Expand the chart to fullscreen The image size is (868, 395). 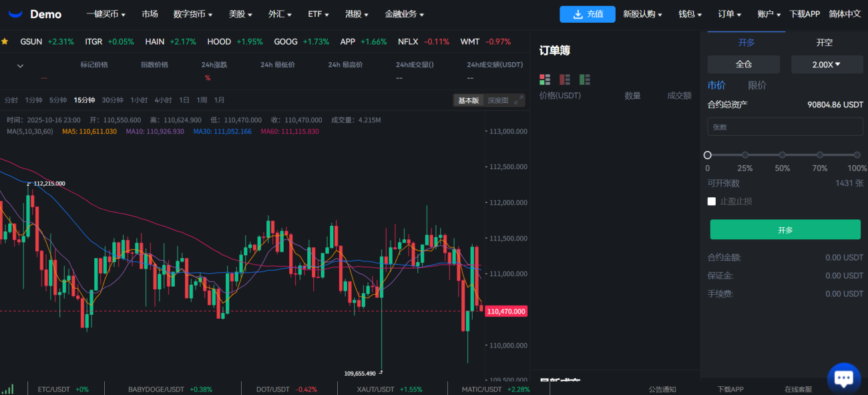[518, 100]
